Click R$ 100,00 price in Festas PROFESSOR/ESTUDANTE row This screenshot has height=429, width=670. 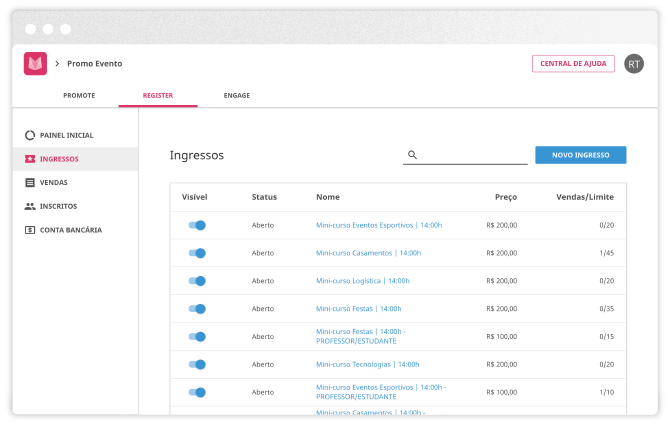(502, 337)
